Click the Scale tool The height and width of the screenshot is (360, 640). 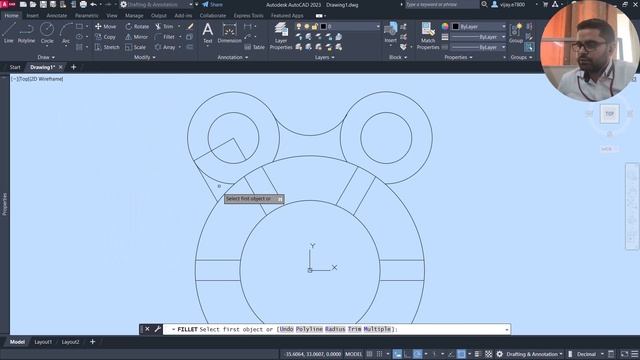(x=136, y=47)
